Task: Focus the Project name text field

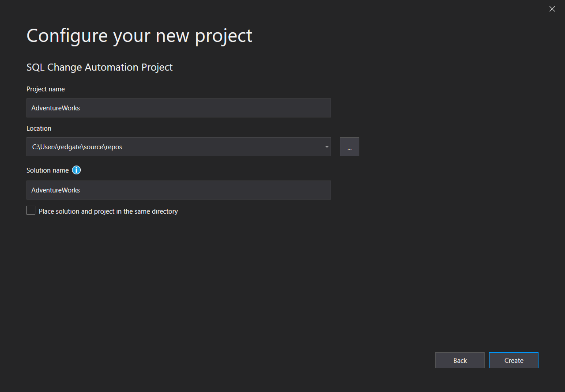Action: 178,108
